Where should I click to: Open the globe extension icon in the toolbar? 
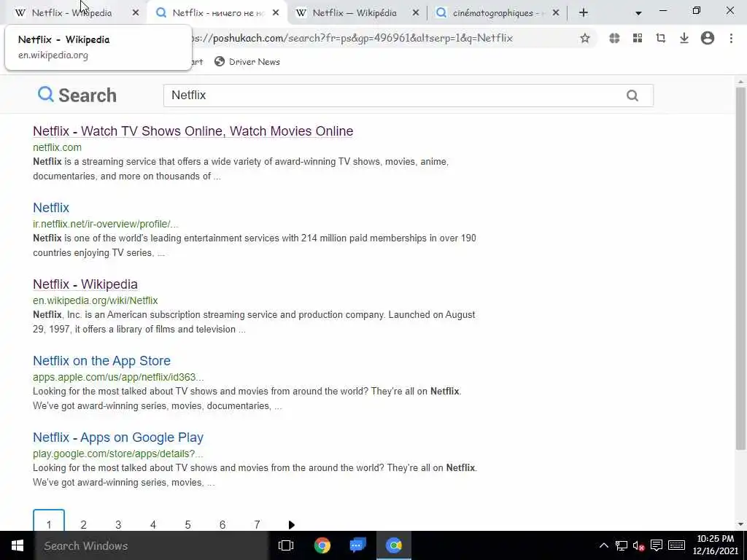(x=614, y=38)
